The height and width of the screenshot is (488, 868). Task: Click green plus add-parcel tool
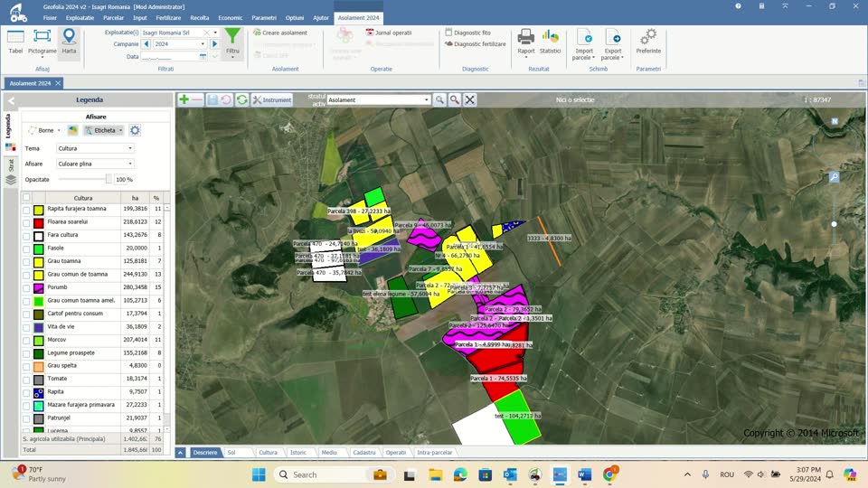pos(184,99)
